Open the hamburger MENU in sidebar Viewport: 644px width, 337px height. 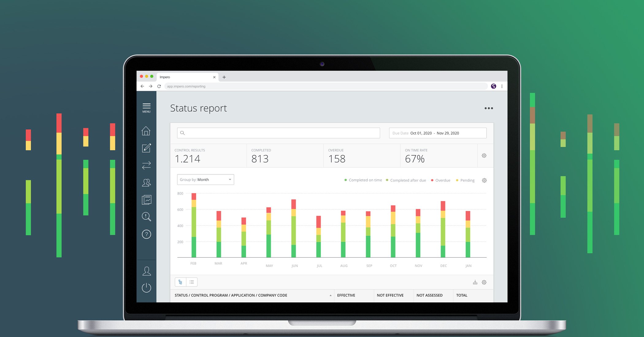[146, 108]
